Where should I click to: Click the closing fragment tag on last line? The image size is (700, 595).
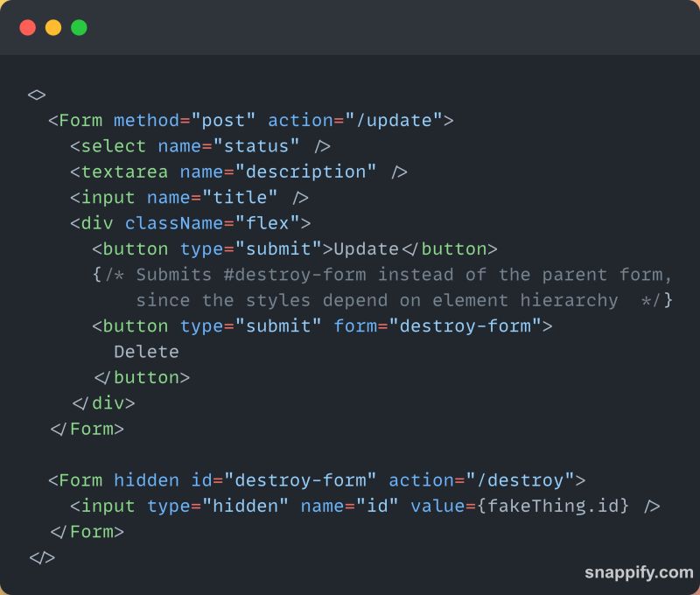tap(42, 557)
